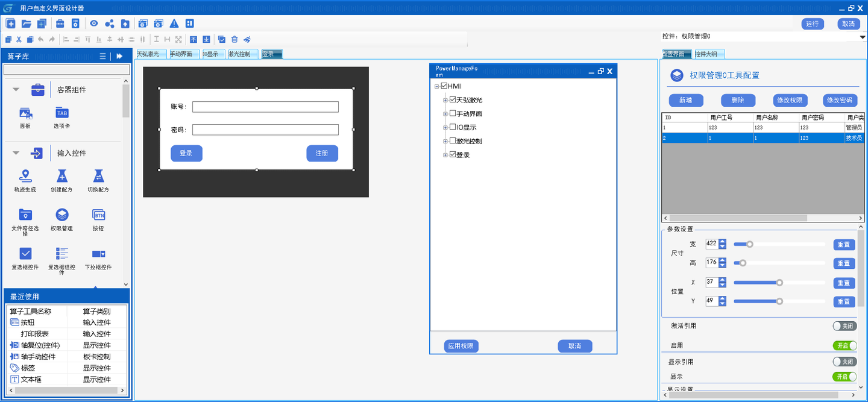
Task: Click the scissors cut icon
Action: (x=19, y=39)
